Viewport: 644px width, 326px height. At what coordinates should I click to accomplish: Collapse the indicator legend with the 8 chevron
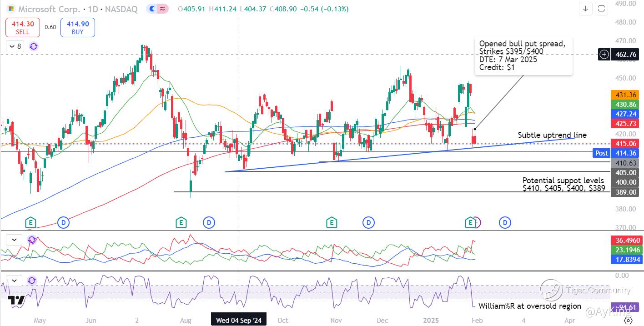[14, 46]
